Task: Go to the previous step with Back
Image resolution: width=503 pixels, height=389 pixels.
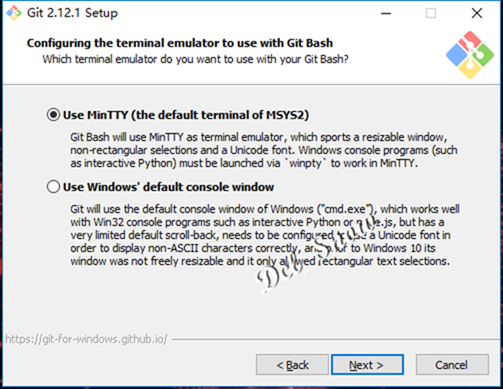Action: click(292, 365)
